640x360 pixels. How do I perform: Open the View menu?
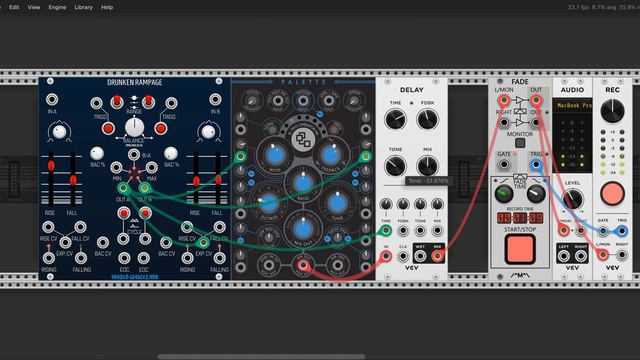(x=34, y=7)
